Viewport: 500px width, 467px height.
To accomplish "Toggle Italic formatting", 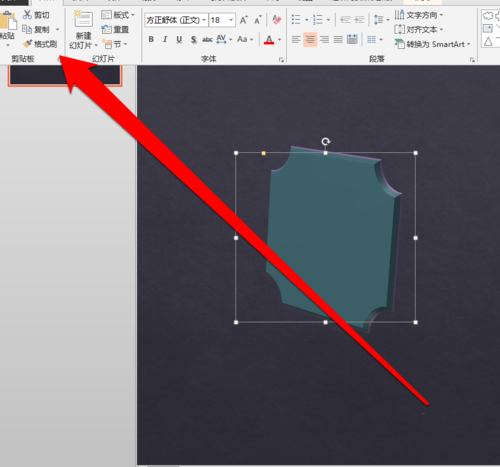I will (x=165, y=39).
